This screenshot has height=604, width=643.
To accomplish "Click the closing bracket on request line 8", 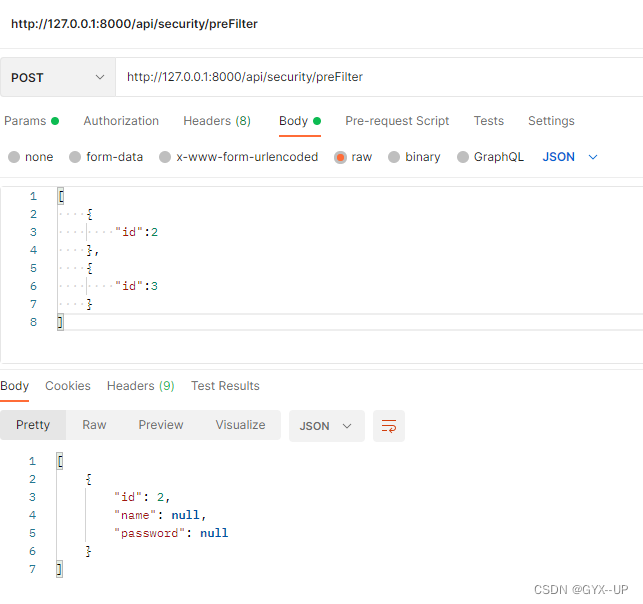I will pyautogui.click(x=60, y=322).
